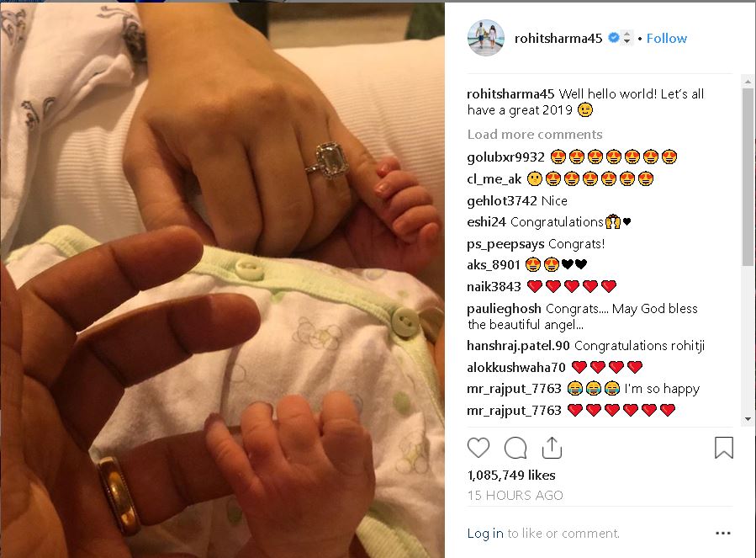
Task: Open commenter pauliieghosh's profile
Action: coord(504,308)
